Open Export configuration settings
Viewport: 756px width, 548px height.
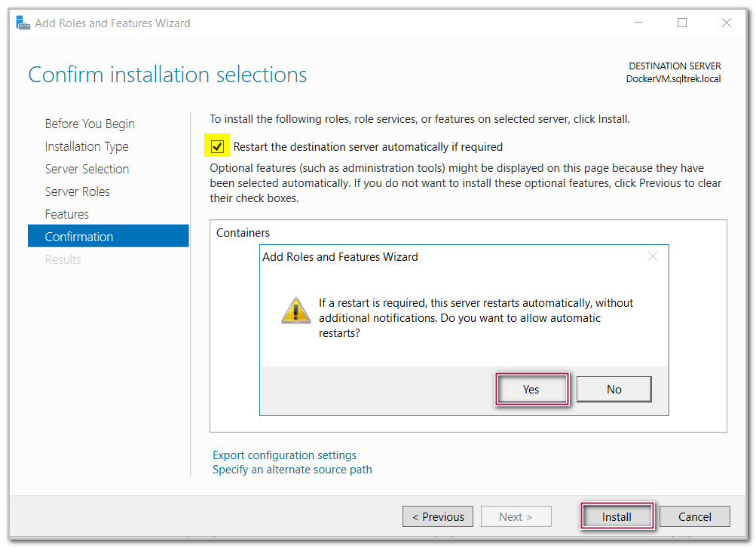click(x=284, y=455)
